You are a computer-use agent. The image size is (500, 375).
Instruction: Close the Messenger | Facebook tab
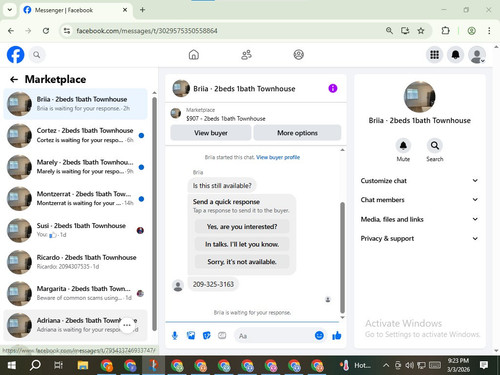125,10
